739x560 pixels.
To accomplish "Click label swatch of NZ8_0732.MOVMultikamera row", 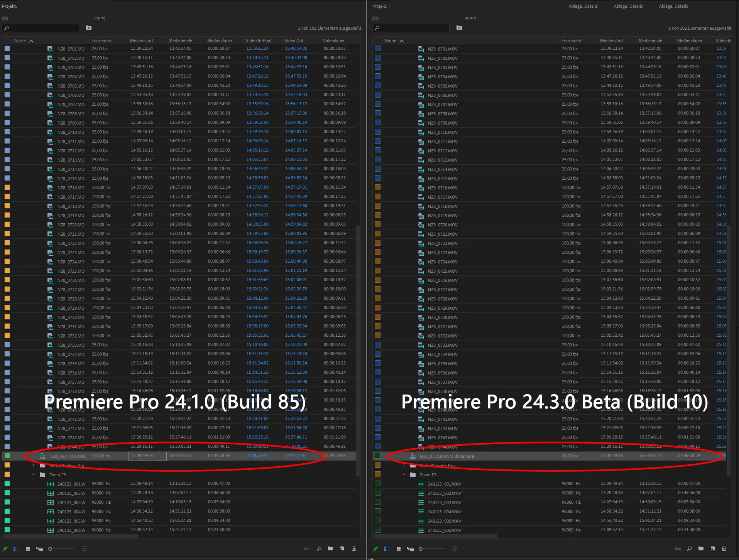I will [x=377, y=456].
